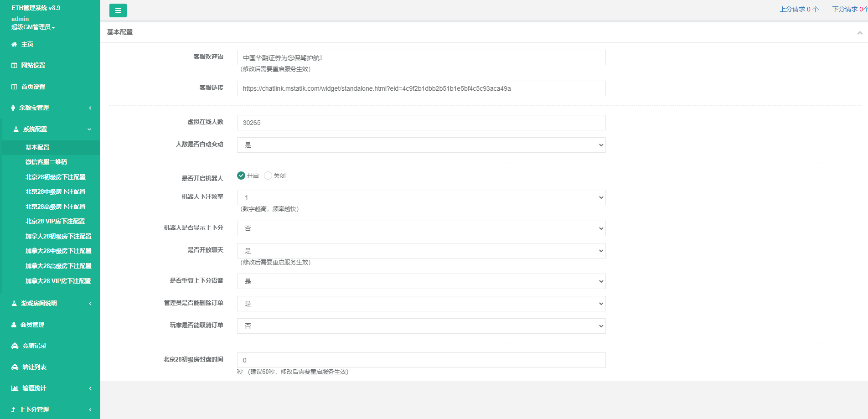The width and height of the screenshot is (868, 419).
Task: Click the 转让列表 sidebar icon
Action: (x=15, y=367)
